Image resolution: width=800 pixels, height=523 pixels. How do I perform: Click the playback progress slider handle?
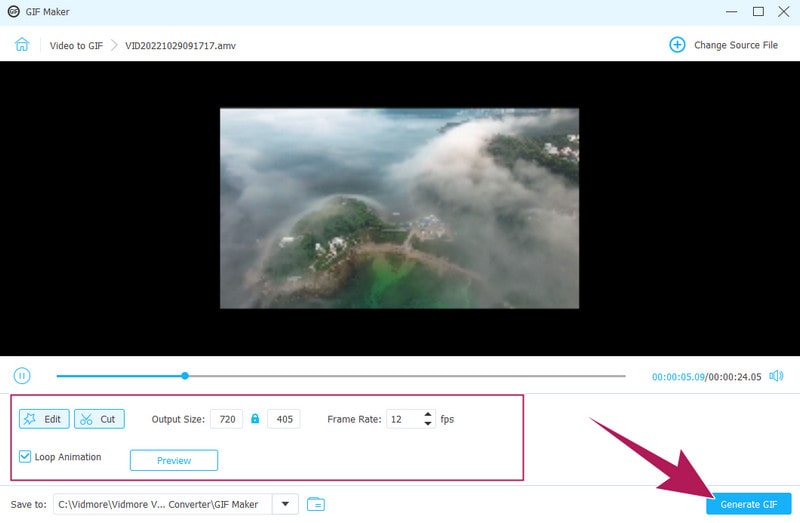185,376
